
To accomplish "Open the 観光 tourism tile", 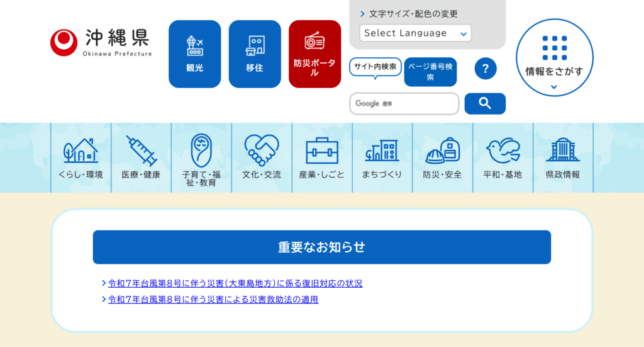I will click(x=195, y=54).
